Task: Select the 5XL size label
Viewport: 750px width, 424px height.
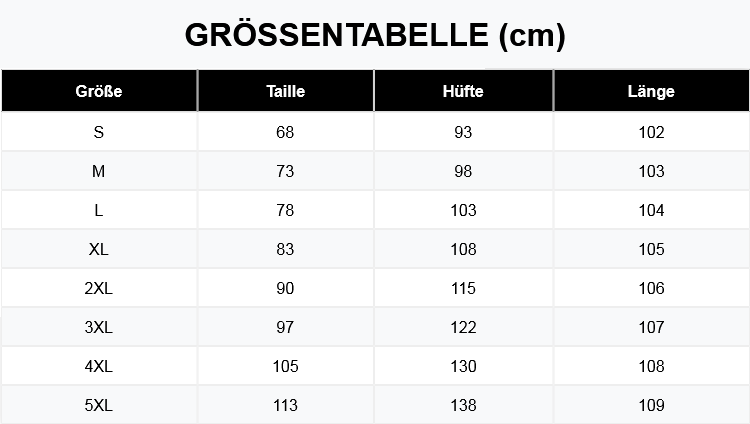Action: point(98,405)
